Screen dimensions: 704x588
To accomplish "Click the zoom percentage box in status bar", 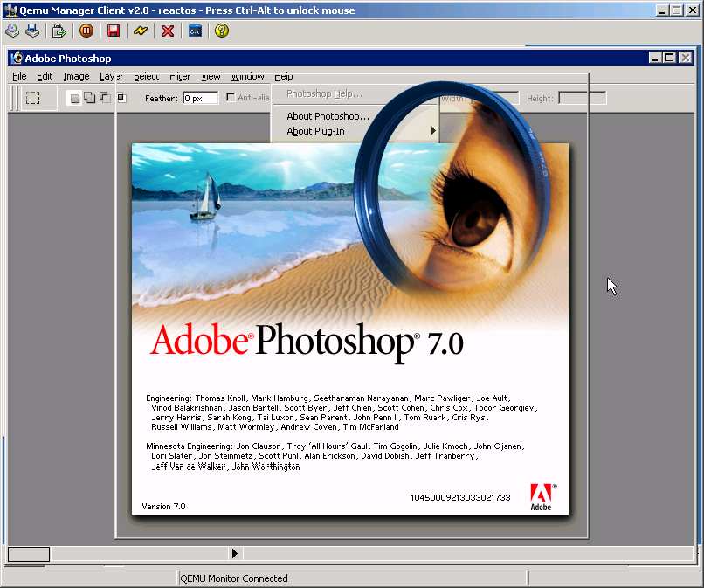I will 29,554.
